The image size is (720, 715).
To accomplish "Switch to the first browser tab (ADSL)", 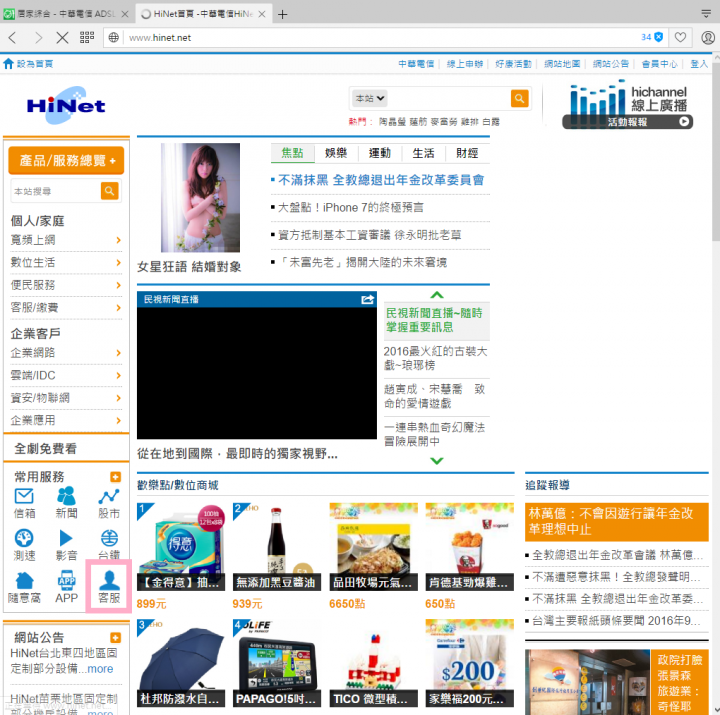I will pyautogui.click(x=66, y=14).
